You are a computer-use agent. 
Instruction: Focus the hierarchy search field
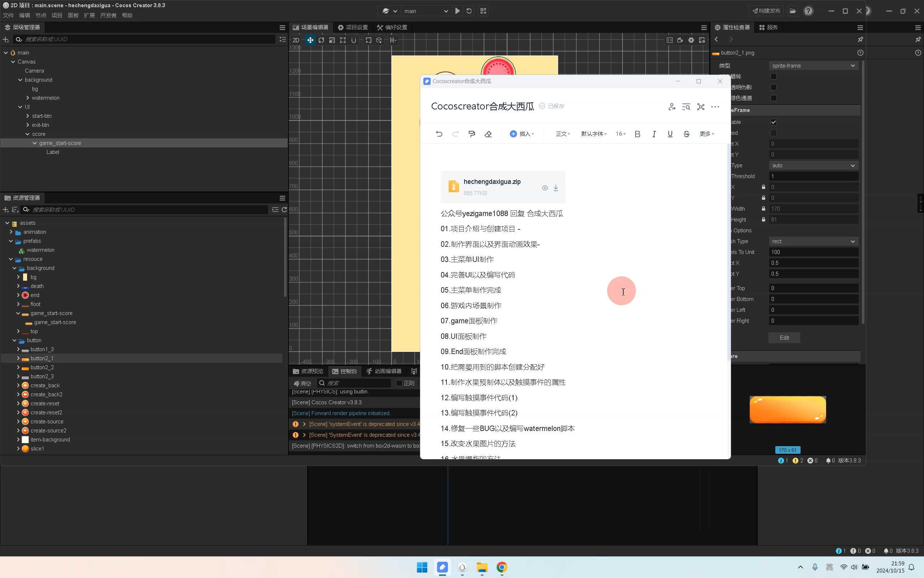(x=145, y=39)
